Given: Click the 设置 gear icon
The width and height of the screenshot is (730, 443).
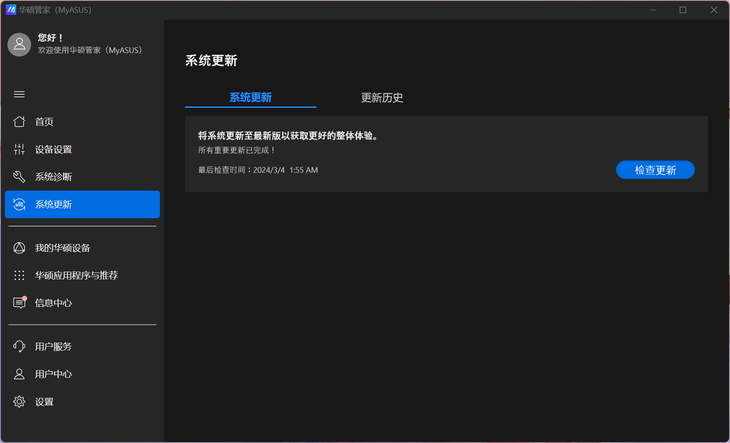Looking at the screenshot, I should tap(19, 402).
